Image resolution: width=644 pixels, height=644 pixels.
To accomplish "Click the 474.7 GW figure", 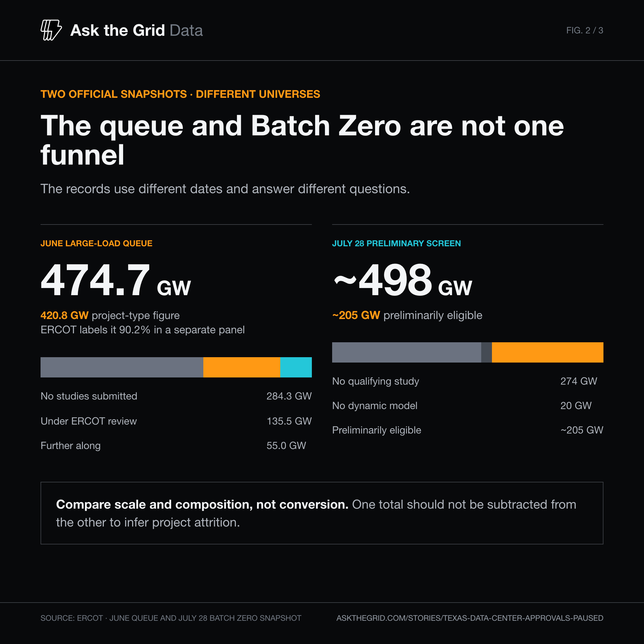I will point(116,280).
